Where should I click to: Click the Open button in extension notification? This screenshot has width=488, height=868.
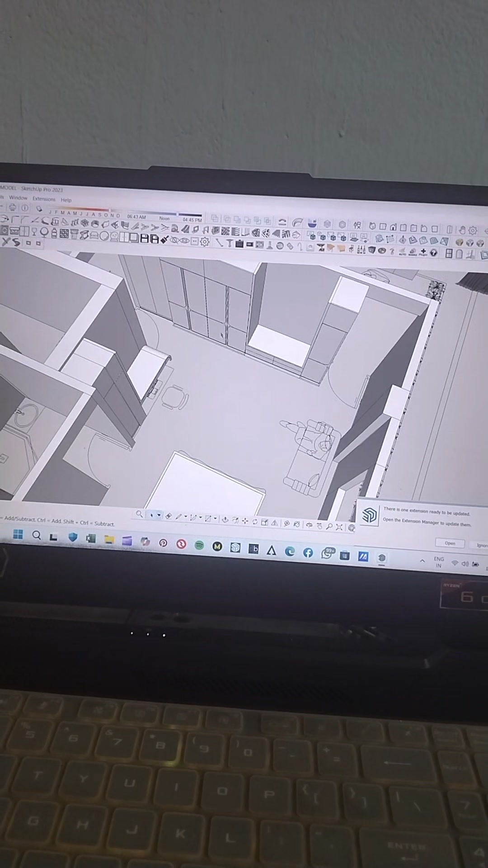point(450,543)
